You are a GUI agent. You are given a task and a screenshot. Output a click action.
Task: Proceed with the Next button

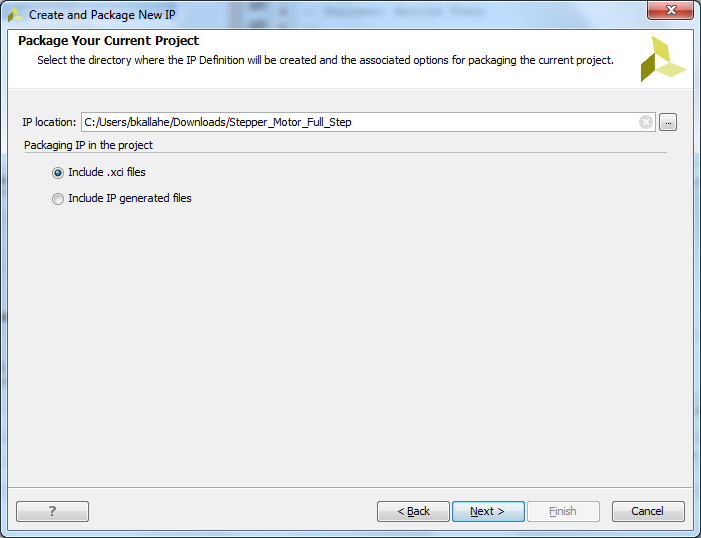[488, 511]
